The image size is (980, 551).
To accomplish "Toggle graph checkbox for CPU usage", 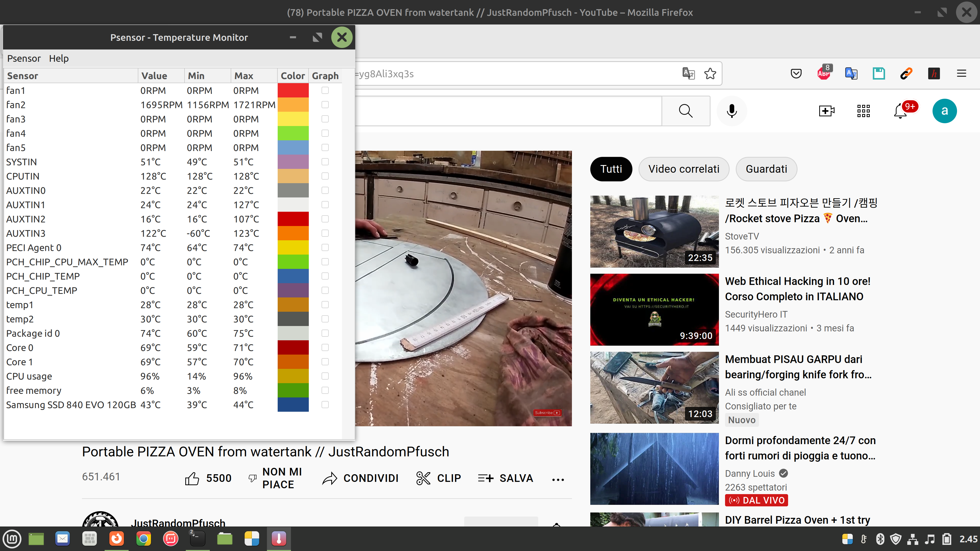I will click(x=325, y=376).
